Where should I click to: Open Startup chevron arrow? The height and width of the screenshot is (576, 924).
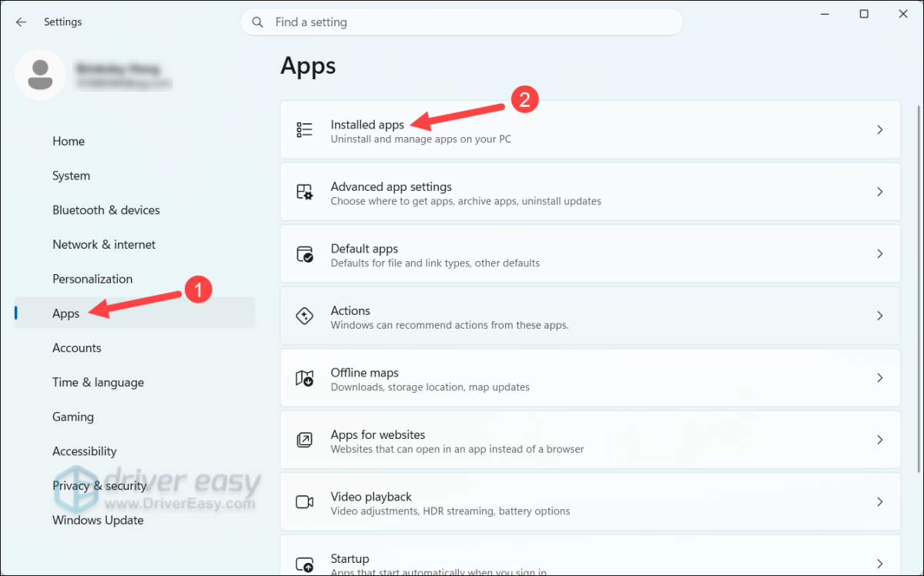[879, 564]
